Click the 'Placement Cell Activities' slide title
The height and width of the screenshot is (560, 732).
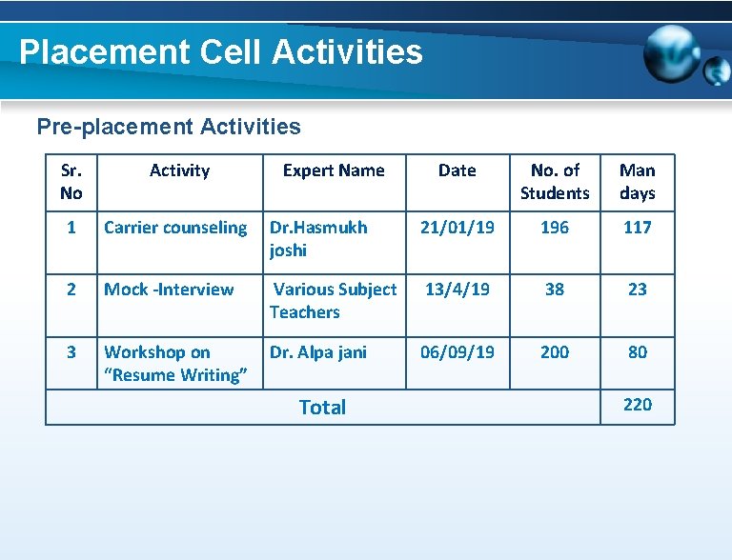tap(221, 51)
